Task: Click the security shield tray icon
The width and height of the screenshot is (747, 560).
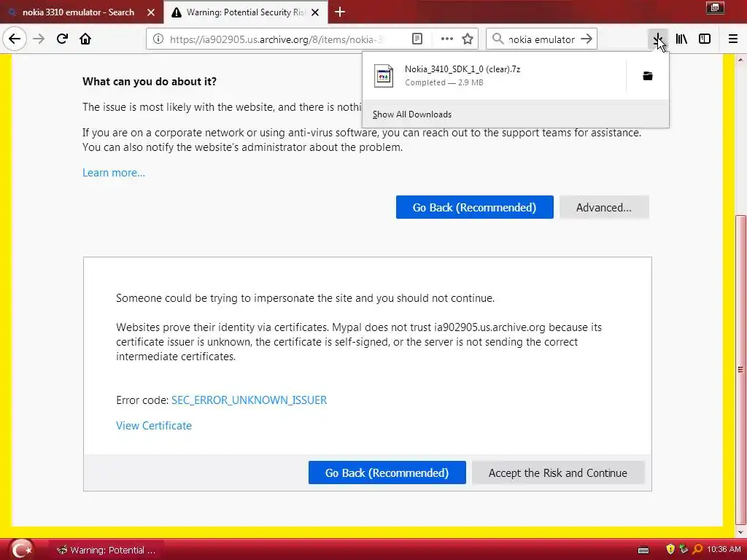Action: pos(670,550)
